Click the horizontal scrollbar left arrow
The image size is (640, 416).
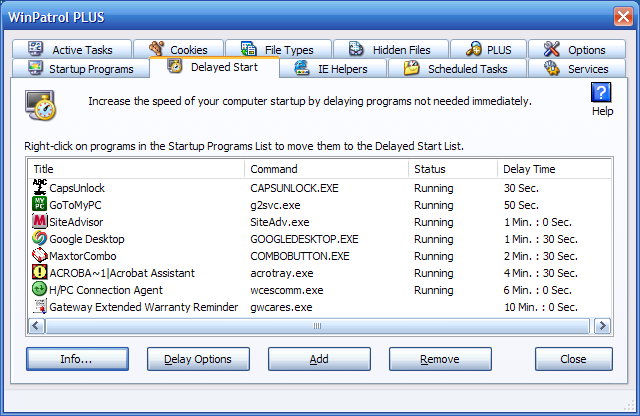[38, 326]
